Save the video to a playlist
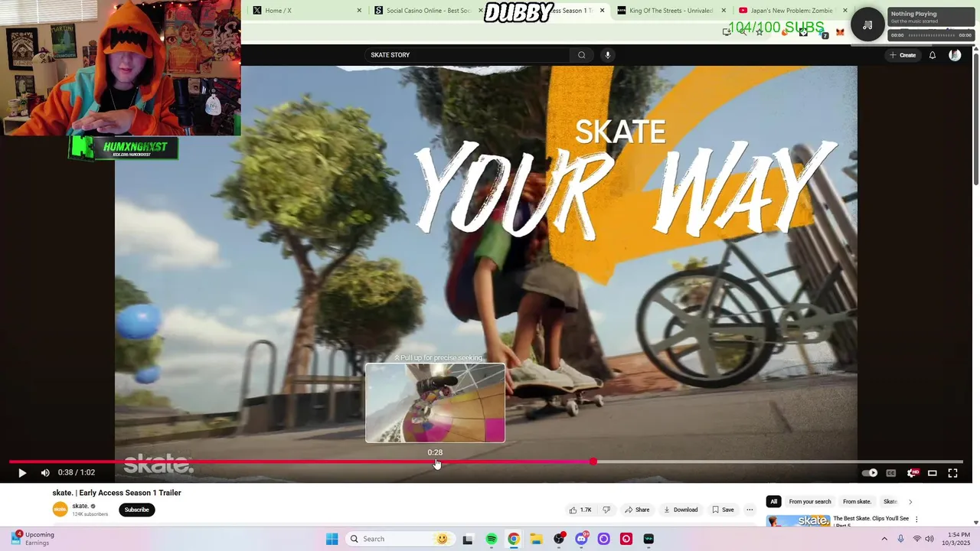 pyautogui.click(x=722, y=510)
